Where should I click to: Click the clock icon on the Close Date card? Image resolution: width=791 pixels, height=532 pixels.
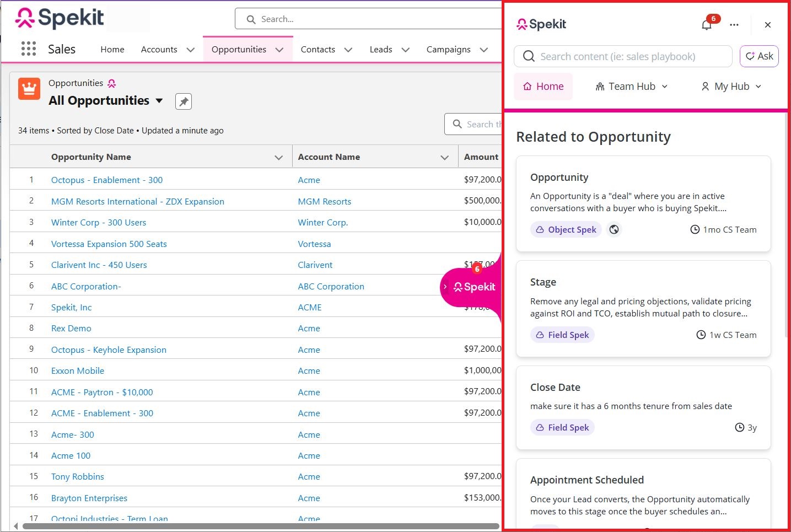(x=740, y=427)
